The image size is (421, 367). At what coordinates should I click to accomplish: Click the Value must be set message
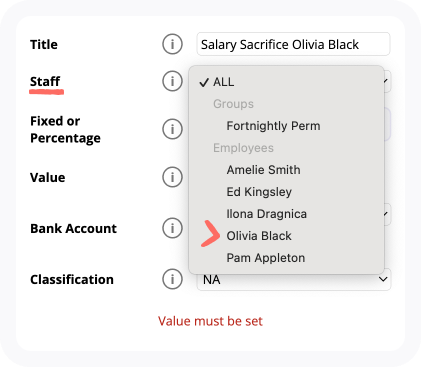[210, 321]
